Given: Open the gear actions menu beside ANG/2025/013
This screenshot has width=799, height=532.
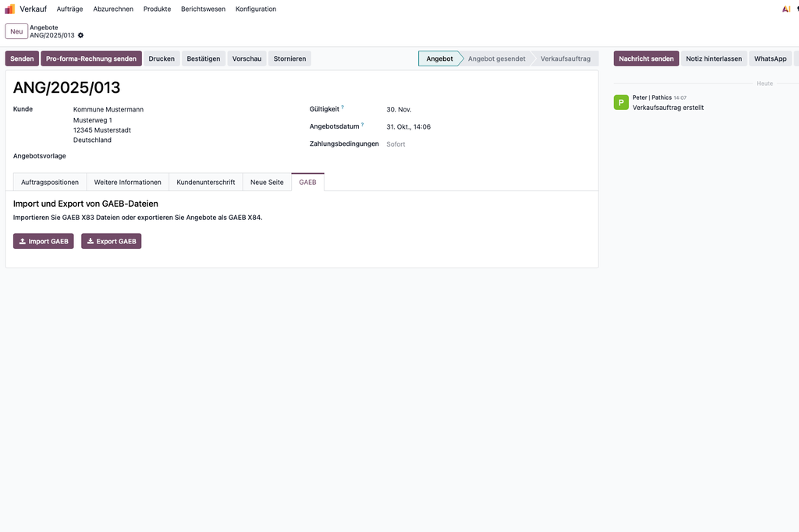Looking at the screenshot, I should click(80, 35).
